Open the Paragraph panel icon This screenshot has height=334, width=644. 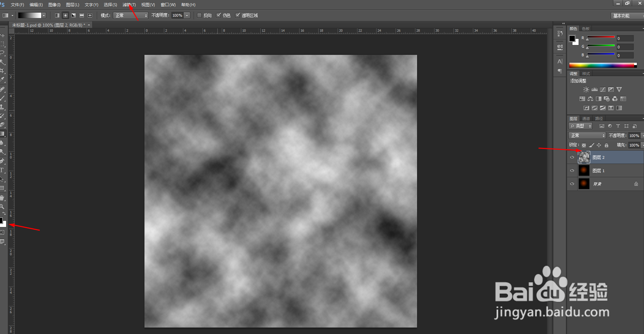(560, 71)
